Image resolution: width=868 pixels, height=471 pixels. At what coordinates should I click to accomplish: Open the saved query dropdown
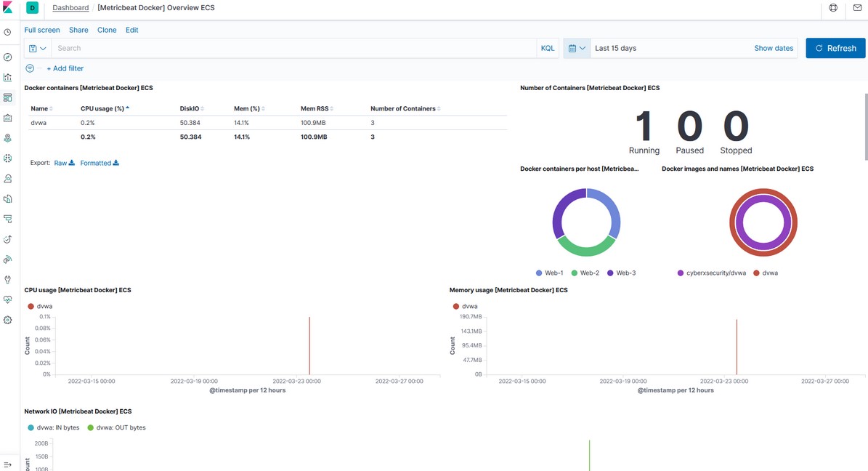38,48
